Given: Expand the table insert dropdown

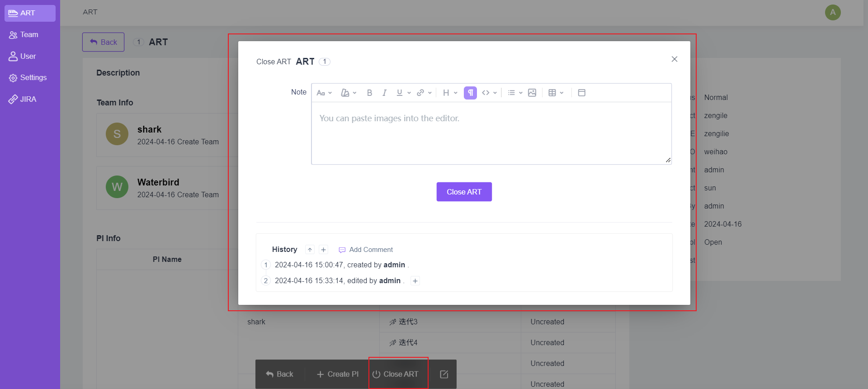Looking at the screenshot, I should point(556,93).
